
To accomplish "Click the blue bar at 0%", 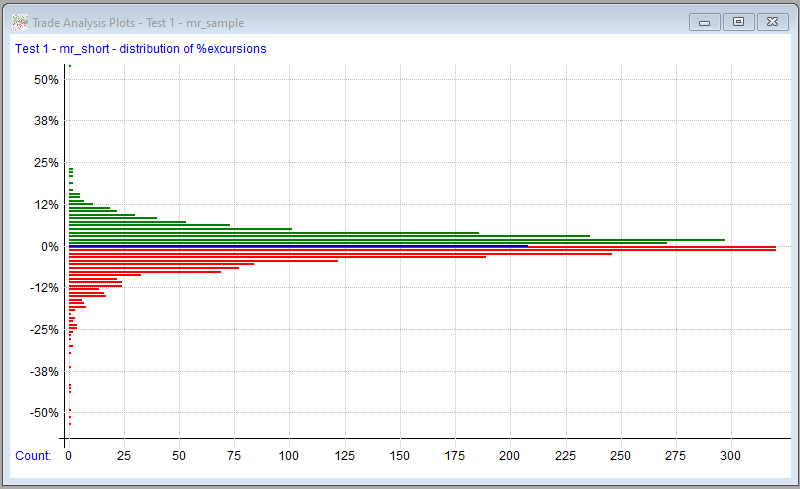I will (298, 246).
